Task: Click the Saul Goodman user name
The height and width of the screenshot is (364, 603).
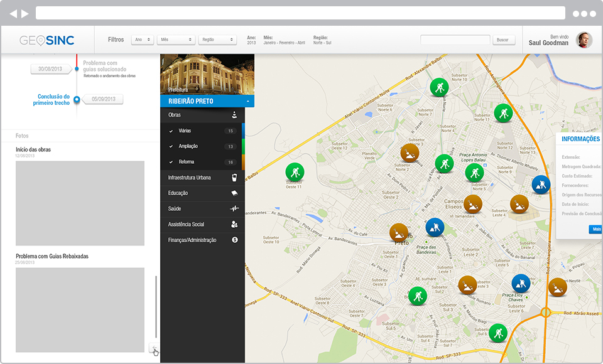Action: coord(548,43)
